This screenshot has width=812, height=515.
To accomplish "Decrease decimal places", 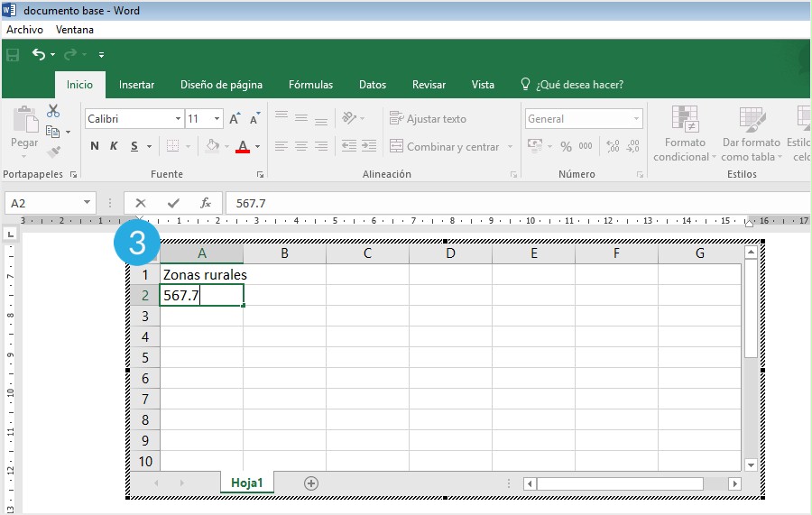I will tap(632, 146).
